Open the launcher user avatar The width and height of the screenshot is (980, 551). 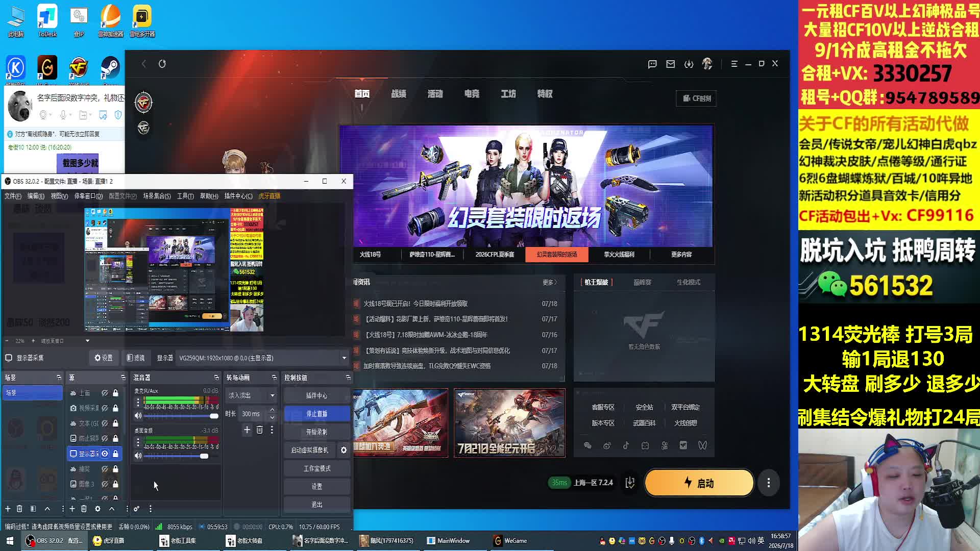point(707,64)
